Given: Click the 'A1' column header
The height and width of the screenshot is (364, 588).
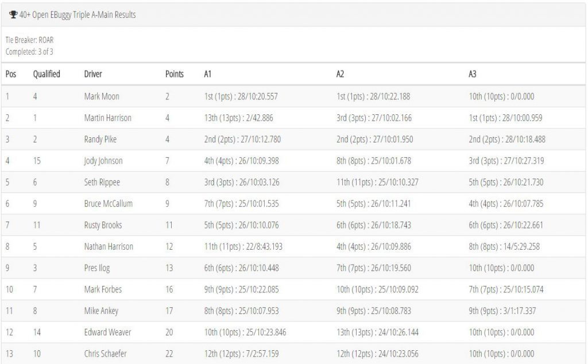Looking at the screenshot, I should 208,74.
